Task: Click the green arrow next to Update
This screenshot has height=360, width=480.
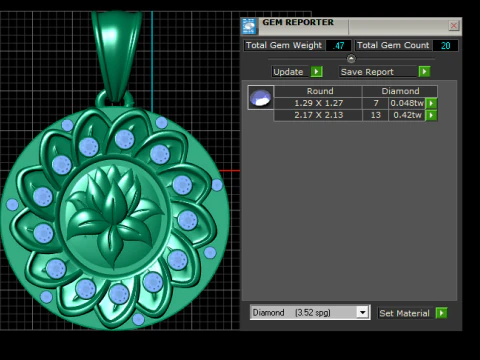Action: 316,72
